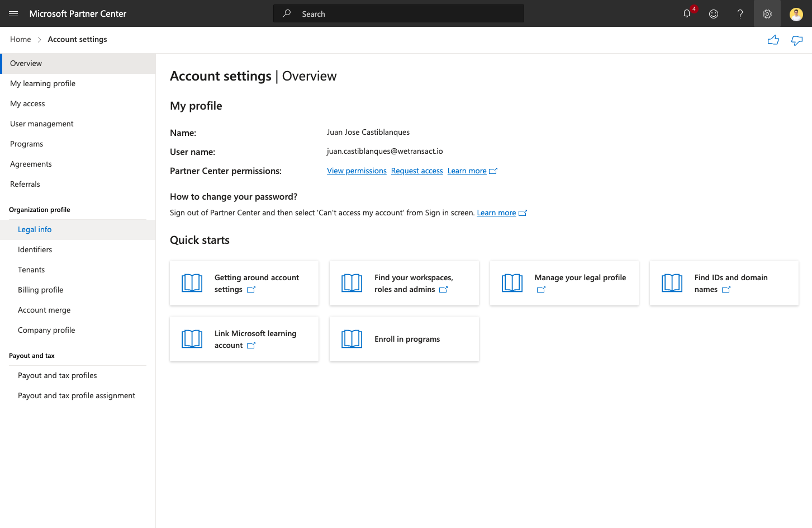This screenshot has height=528, width=812.
Task: Open My learning profile
Action: coord(78,83)
